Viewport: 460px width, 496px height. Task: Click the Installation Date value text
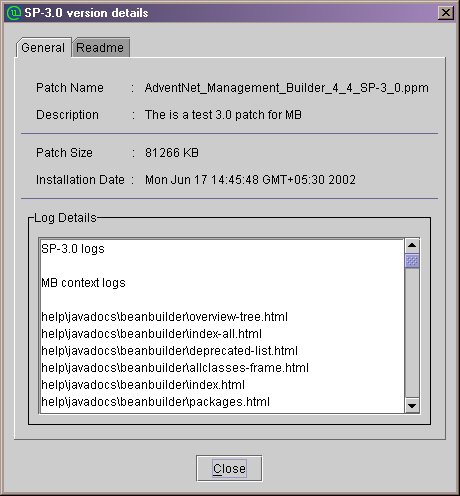[x=250, y=180]
